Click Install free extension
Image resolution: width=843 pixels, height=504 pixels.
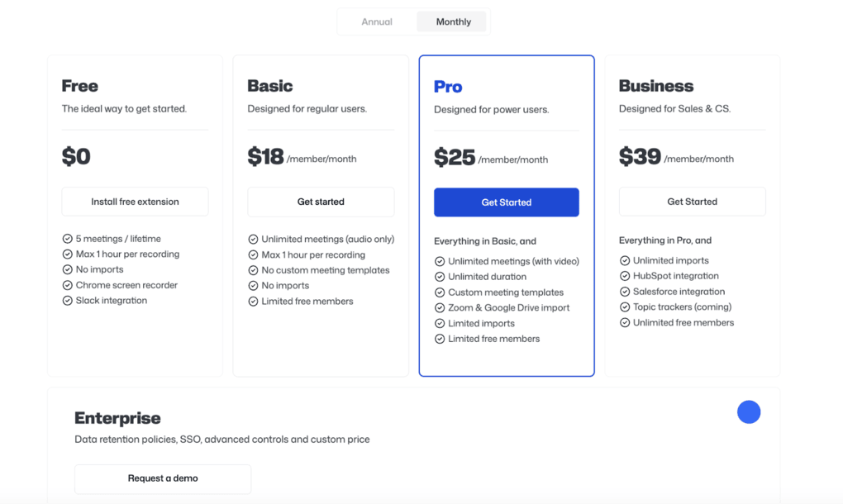tap(135, 201)
